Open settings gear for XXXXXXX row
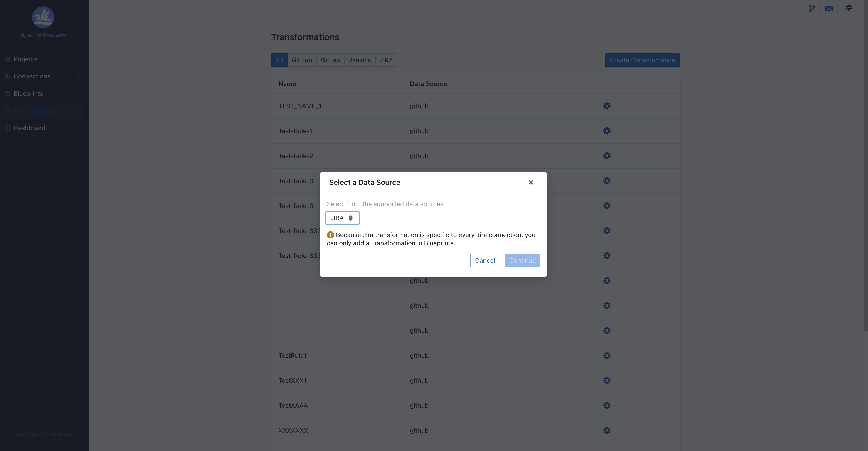 [607, 430]
